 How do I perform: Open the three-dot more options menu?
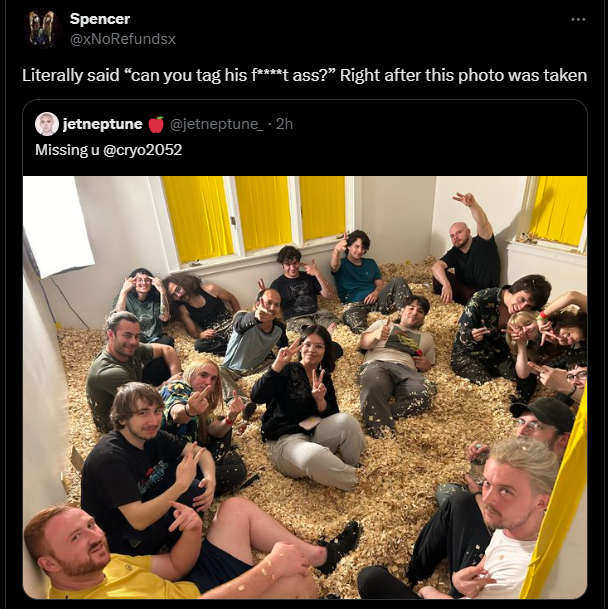578,19
